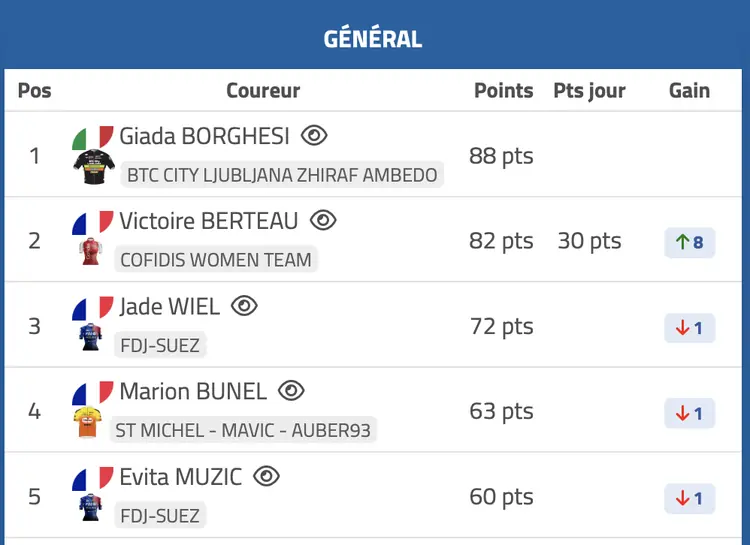Image resolution: width=750 pixels, height=545 pixels.
Task: Click Jade Wiel's down 1 gain badge
Action: [x=690, y=328]
